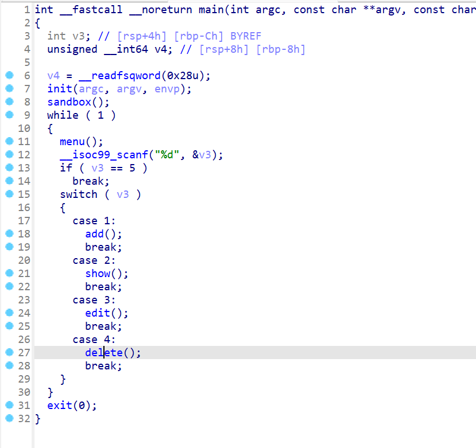Click the argv argument in init call
The height and width of the screenshot is (448, 476).
(x=129, y=89)
